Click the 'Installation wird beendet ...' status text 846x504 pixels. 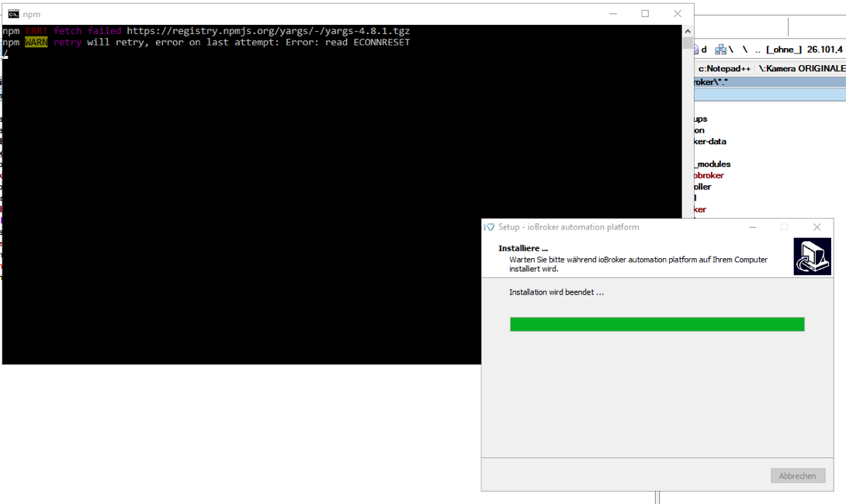point(556,292)
